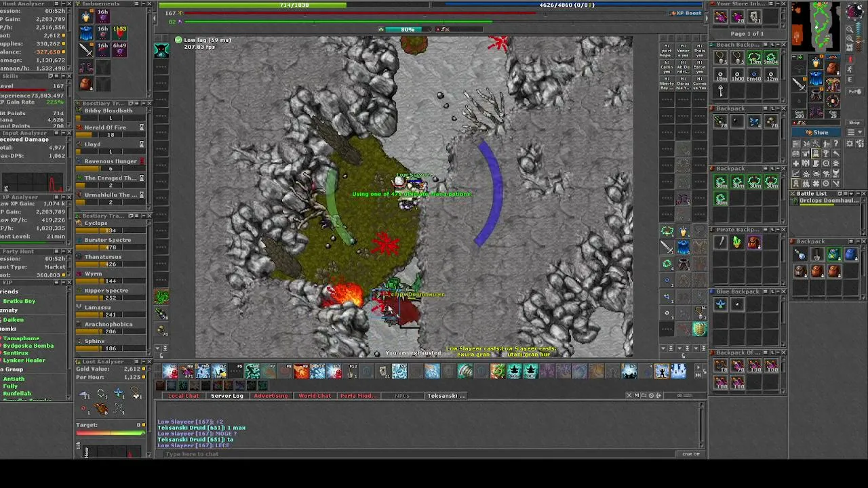Viewport: 868px width, 488px height.
Task: Click the first hotkey slot on action bar
Action: (x=170, y=371)
